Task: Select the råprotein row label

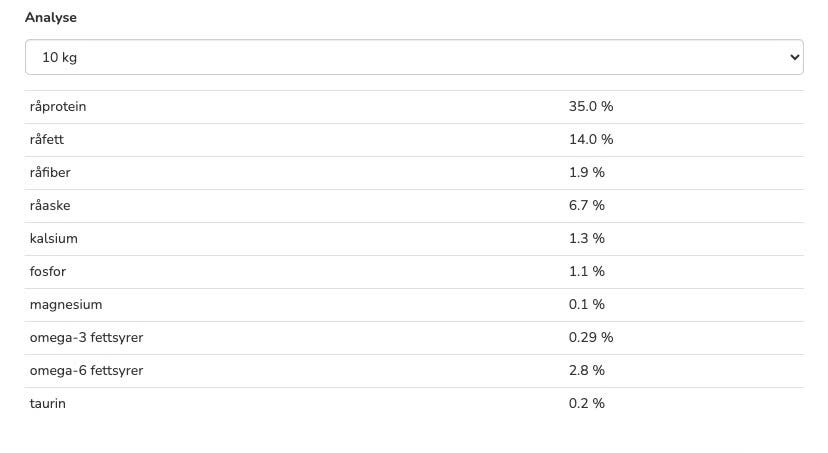Action: [58, 106]
